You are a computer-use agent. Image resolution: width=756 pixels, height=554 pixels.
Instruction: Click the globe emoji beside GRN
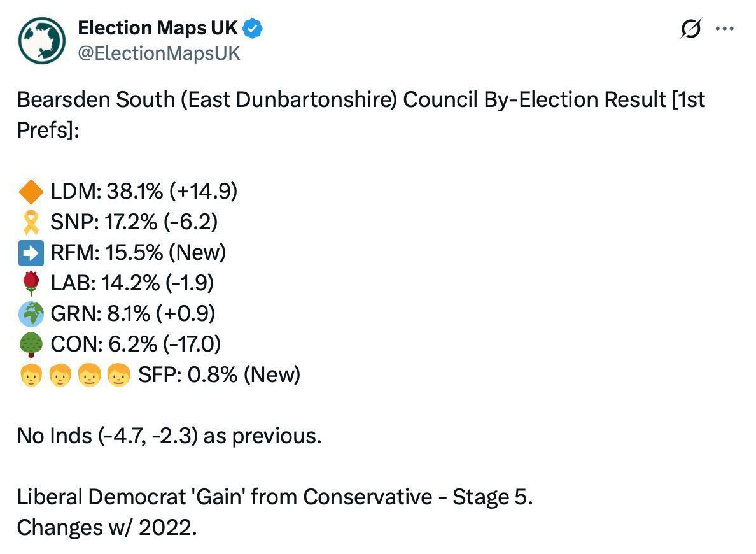31,313
